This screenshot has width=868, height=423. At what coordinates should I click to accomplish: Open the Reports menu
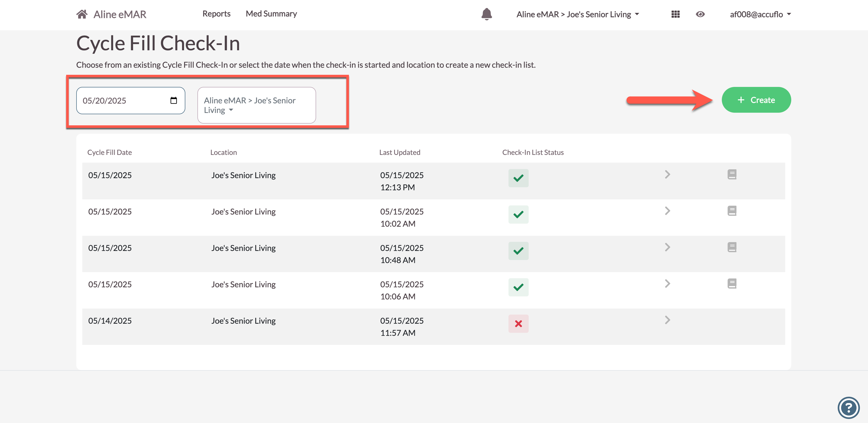pos(216,14)
